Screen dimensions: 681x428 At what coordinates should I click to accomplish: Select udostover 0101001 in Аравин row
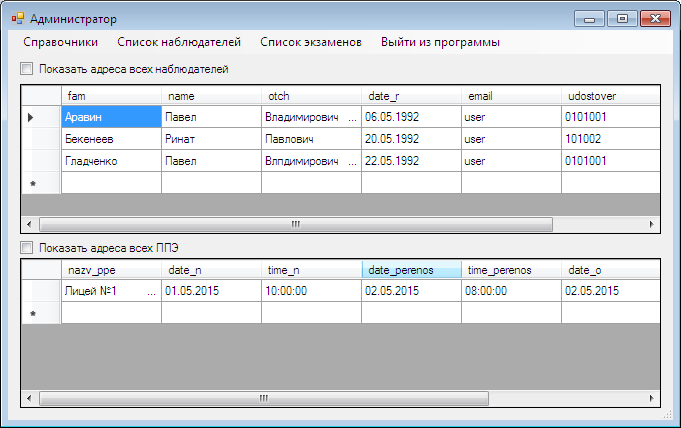point(611,117)
